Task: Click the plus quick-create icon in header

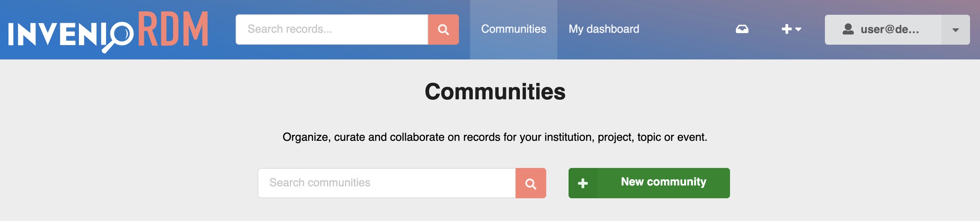Action: 787,29
